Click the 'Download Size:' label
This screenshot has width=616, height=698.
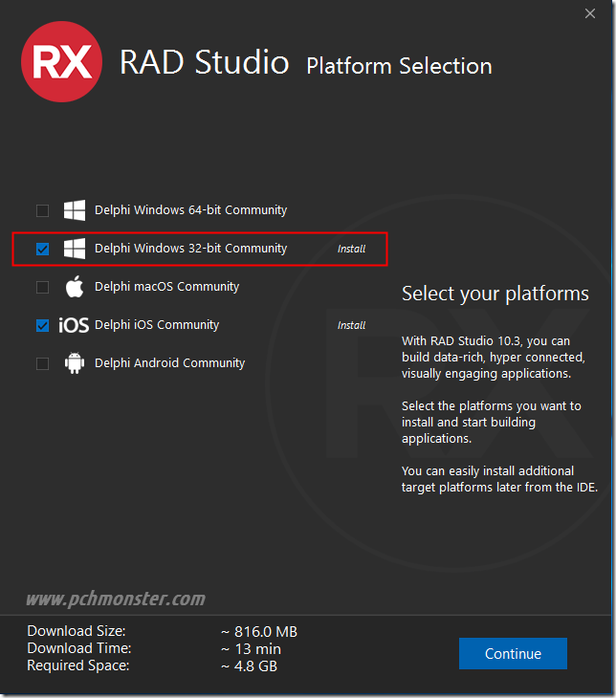coord(77,631)
